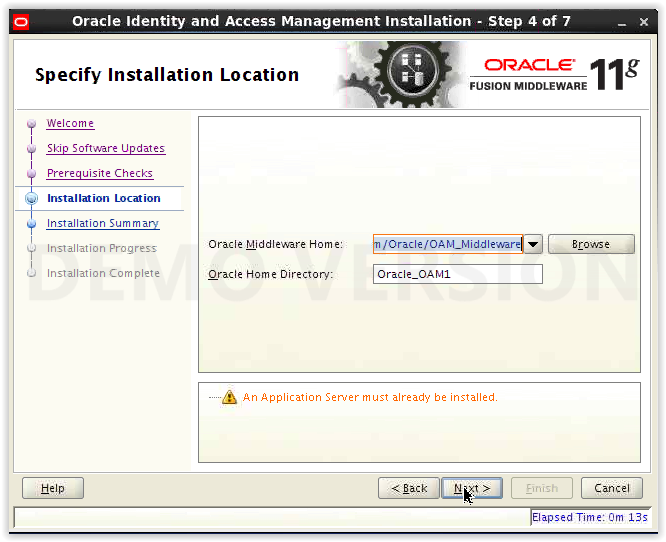Click the Browse button
The image size is (666, 542).
click(591, 244)
